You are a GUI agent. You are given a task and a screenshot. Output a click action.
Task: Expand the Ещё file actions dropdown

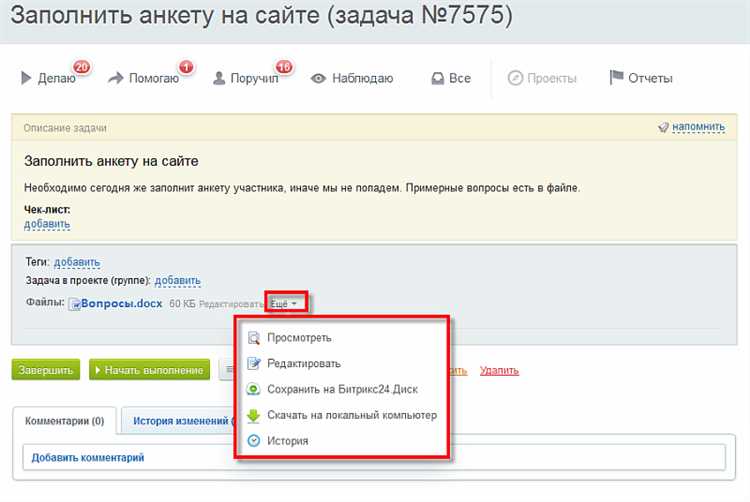(284, 304)
